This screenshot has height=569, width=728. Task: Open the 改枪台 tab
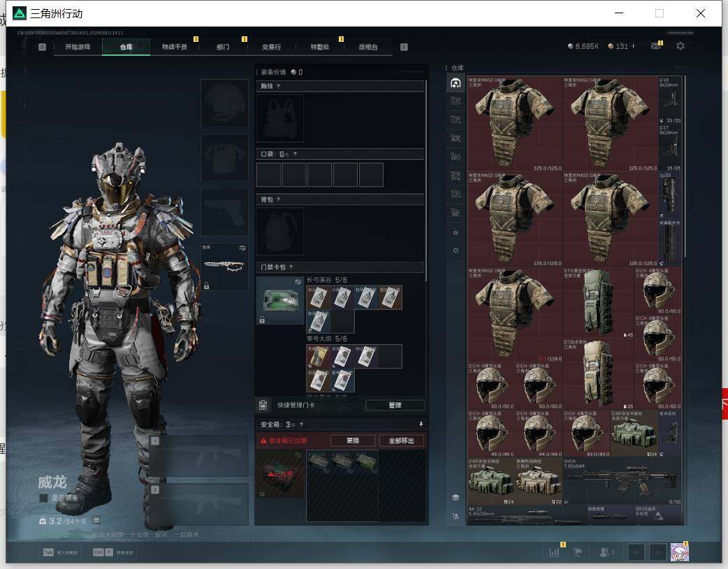point(368,47)
